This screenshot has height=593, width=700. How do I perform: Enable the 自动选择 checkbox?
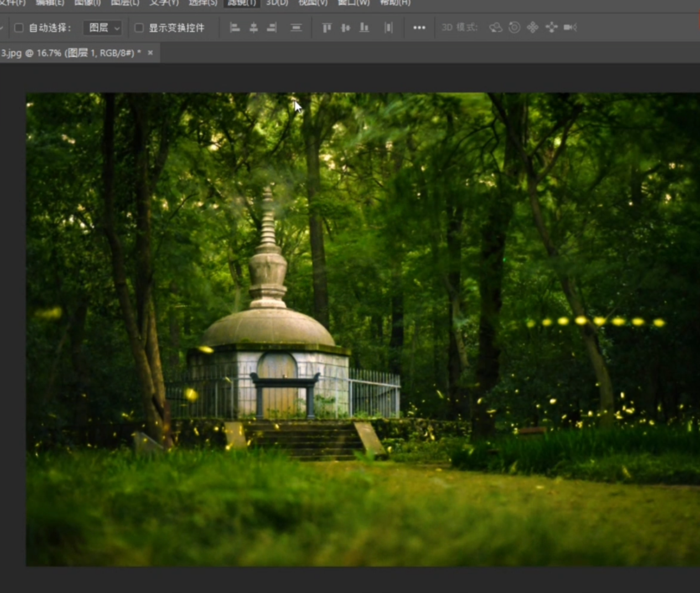tap(19, 28)
